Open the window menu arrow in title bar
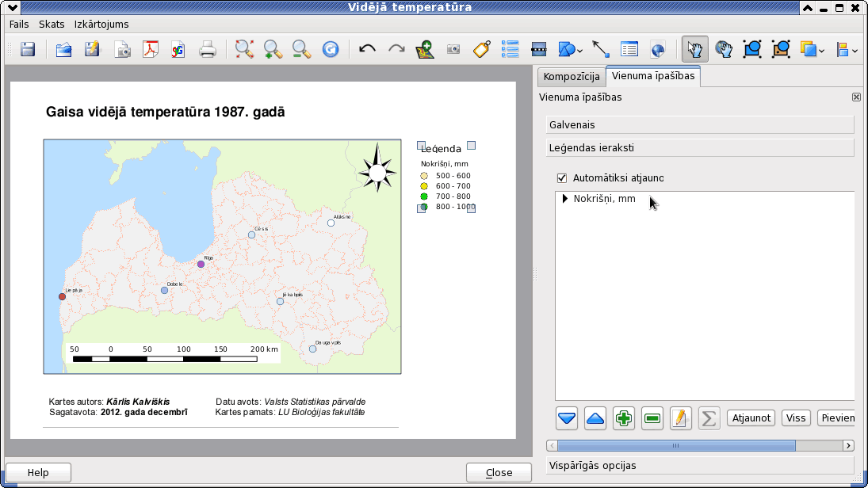 [x=13, y=7]
